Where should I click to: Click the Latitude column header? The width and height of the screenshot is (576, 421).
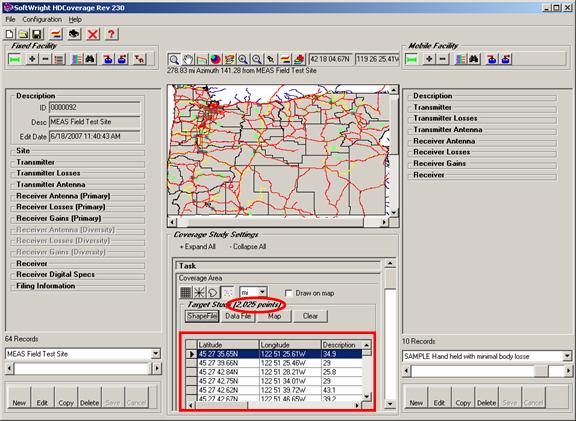tap(228, 345)
